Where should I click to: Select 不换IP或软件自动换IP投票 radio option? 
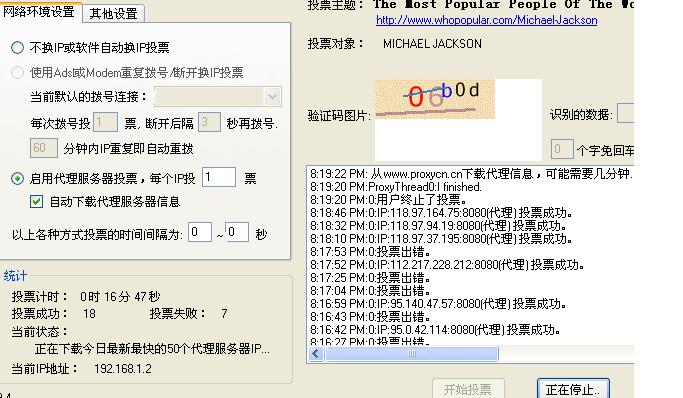[x=17, y=47]
